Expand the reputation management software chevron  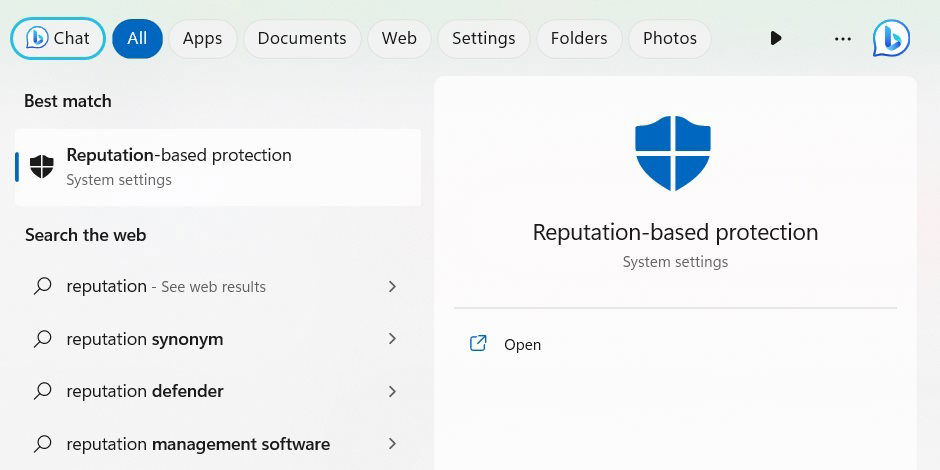pyautogui.click(x=392, y=444)
